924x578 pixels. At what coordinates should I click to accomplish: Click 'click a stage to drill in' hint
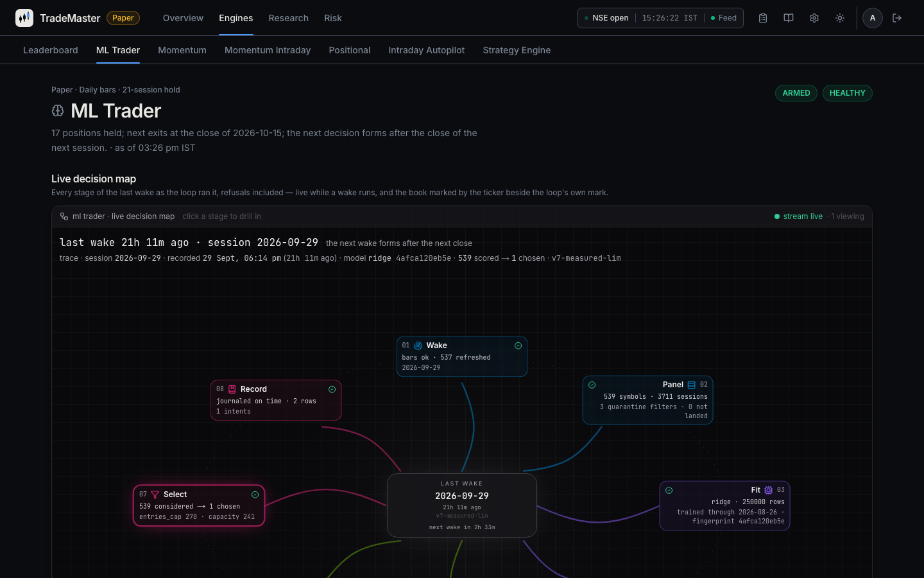(x=221, y=216)
